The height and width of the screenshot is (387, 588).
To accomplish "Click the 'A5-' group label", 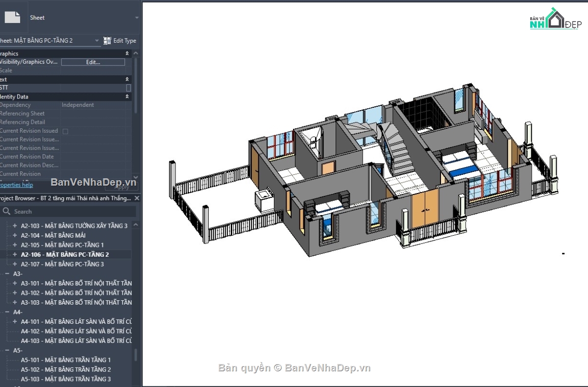I will click(x=18, y=350).
